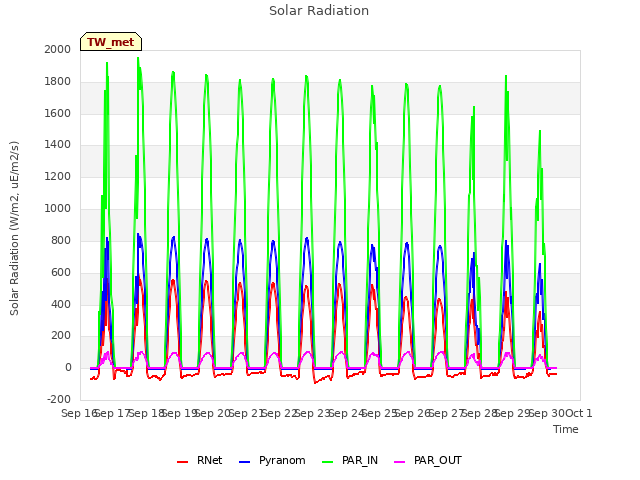Click the 1400 y-axis tick label
This screenshot has height=480, width=640.
click(58, 144)
